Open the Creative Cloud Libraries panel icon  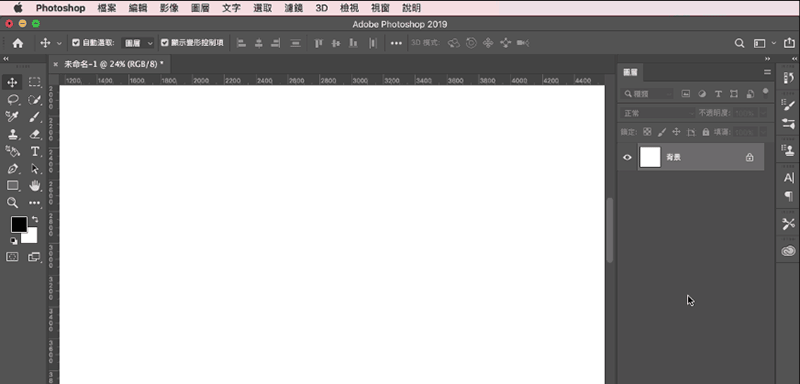click(788, 250)
